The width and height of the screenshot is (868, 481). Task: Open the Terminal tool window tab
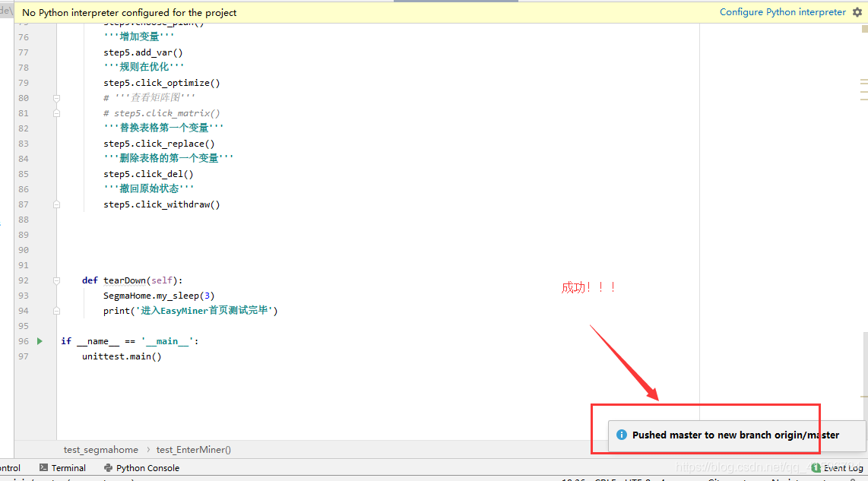62,468
